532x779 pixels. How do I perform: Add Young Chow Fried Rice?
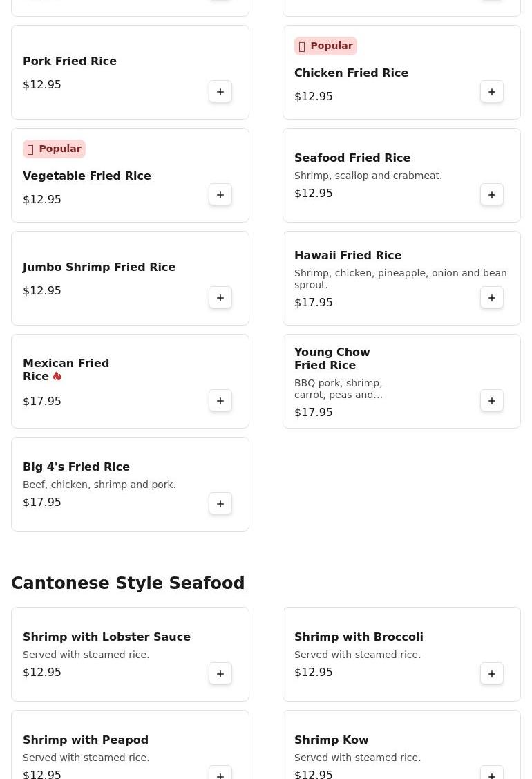click(x=492, y=401)
